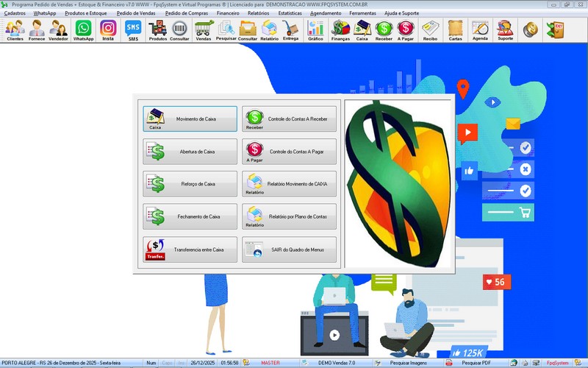Open the Insta Instagram icon

[108, 30]
